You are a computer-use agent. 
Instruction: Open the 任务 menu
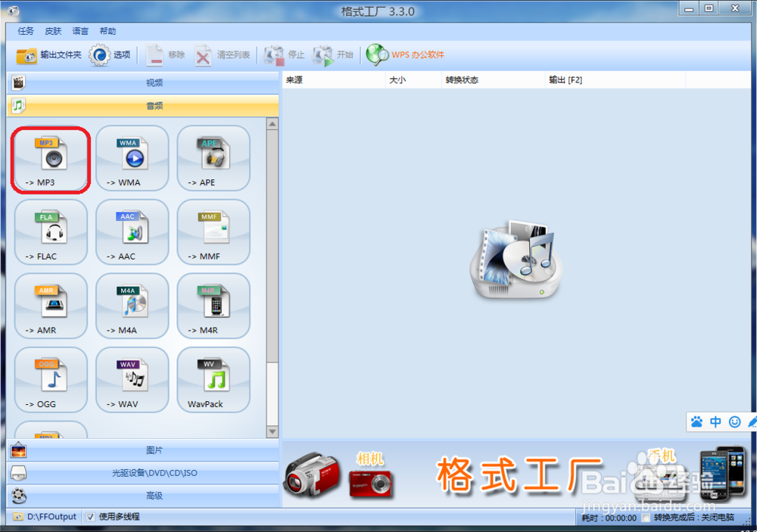[x=26, y=31]
